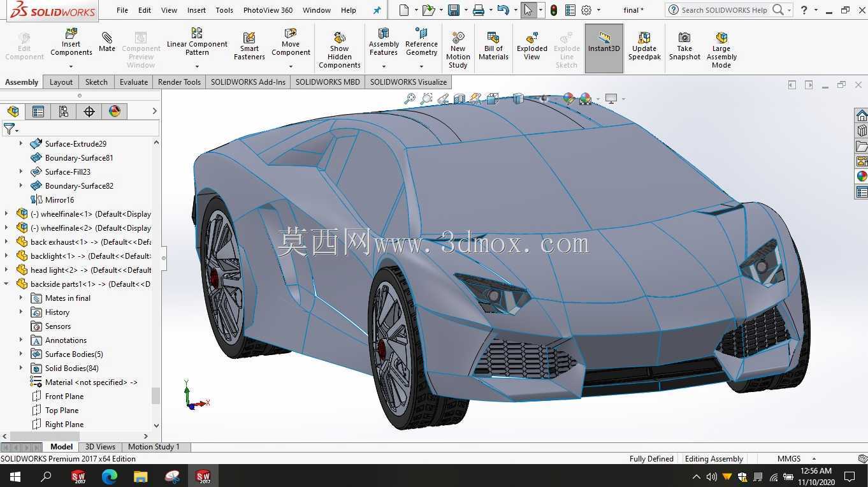Image resolution: width=868 pixels, height=487 pixels.
Task: Click the Zoom to Fit magnifier icon
Action: coord(410,99)
